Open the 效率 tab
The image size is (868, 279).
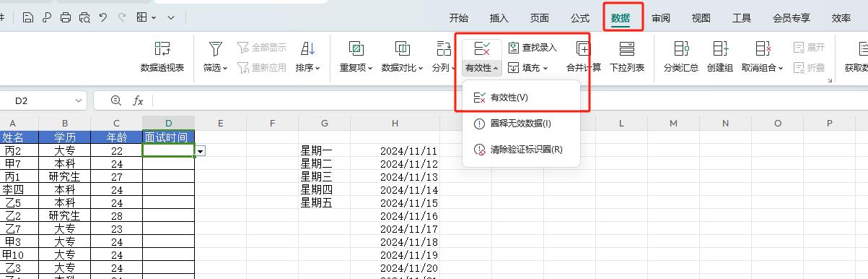click(x=841, y=19)
